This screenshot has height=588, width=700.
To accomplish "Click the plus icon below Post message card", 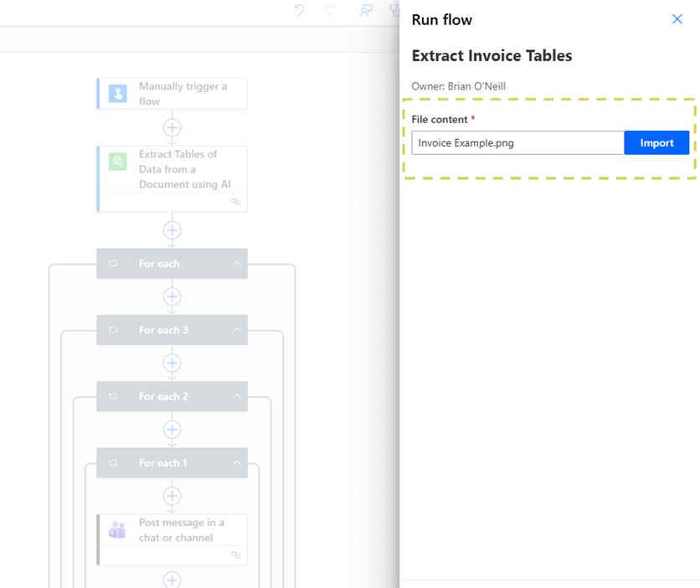I will point(172,580).
